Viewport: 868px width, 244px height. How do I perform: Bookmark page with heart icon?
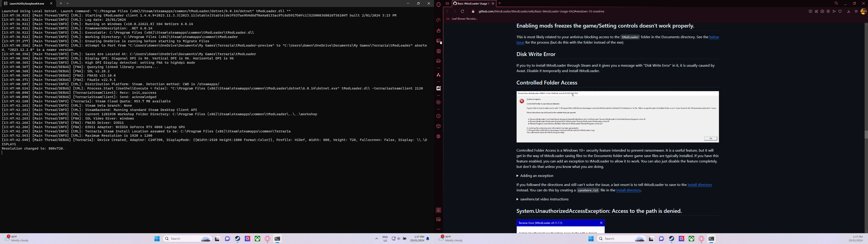coord(840,12)
